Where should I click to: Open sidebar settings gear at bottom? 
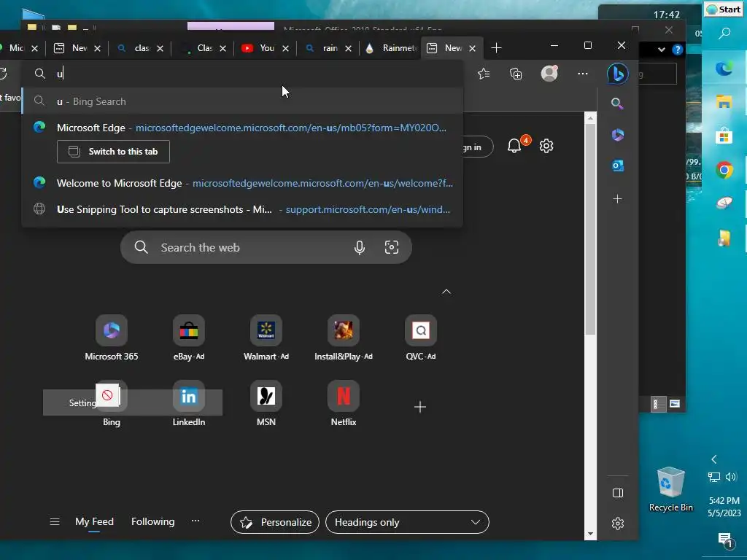click(x=618, y=524)
